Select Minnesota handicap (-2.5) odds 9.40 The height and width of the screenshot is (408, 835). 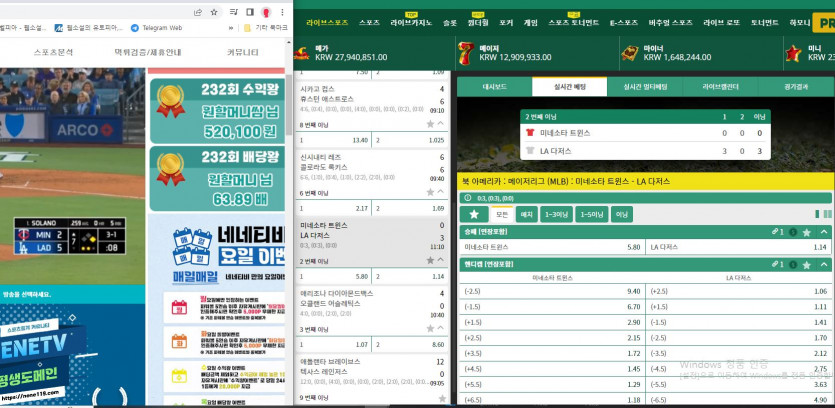(x=552, y=291)
